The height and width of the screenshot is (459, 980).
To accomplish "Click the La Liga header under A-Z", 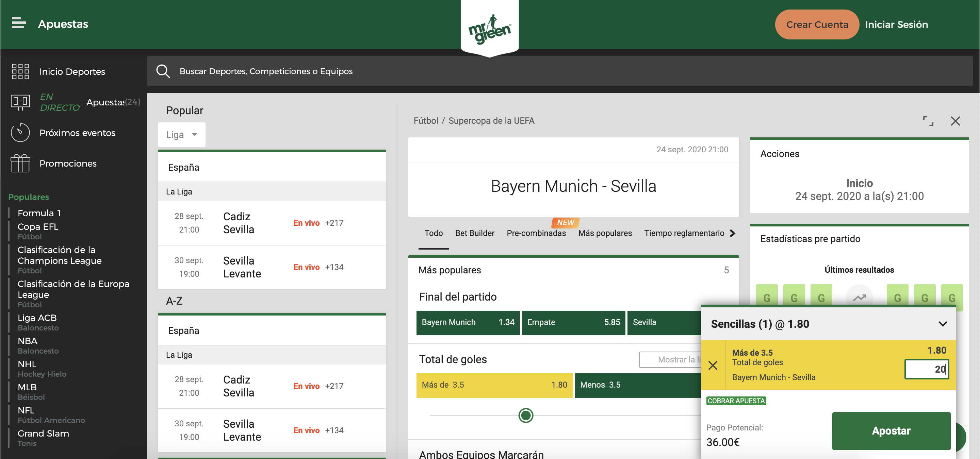I will pyautogui.click(x=272, y=355).
